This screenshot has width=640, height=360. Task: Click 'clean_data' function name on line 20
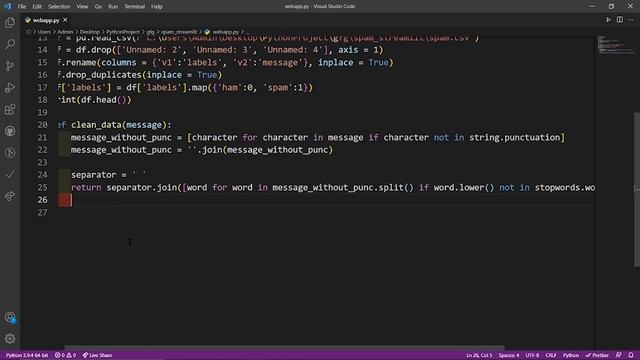click(96, 125)
